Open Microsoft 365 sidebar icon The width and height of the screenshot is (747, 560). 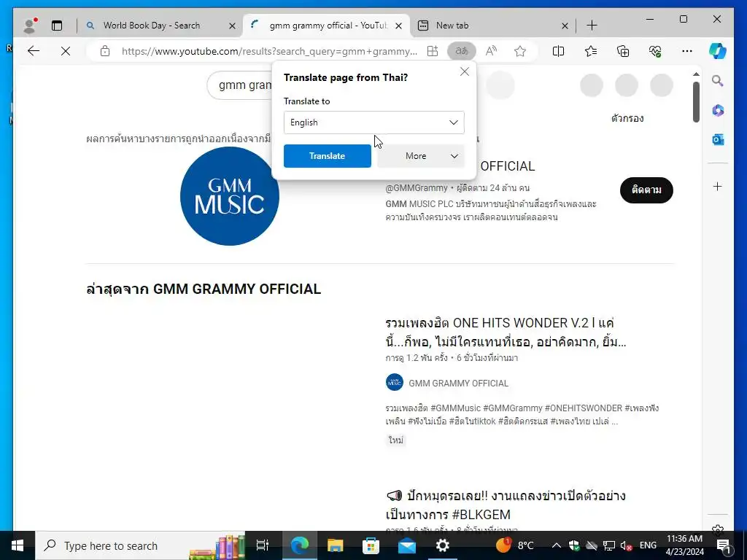coord(718,111)
